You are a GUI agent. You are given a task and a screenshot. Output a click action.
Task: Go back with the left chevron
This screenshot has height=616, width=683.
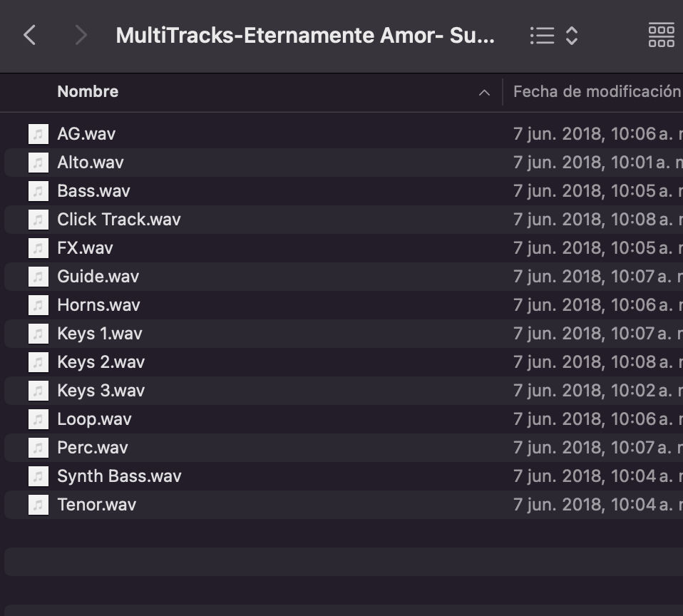[x=30, y=35]
